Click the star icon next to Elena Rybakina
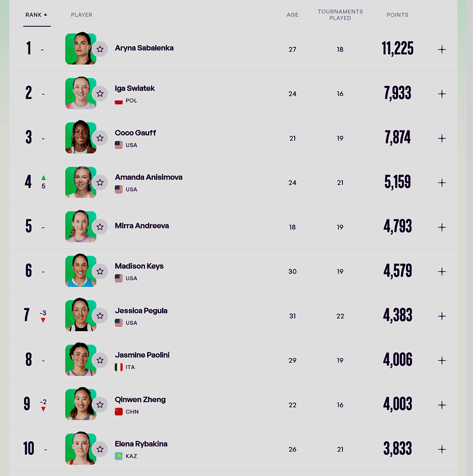The height and width of the screenshot is (476, 473). 100,449
